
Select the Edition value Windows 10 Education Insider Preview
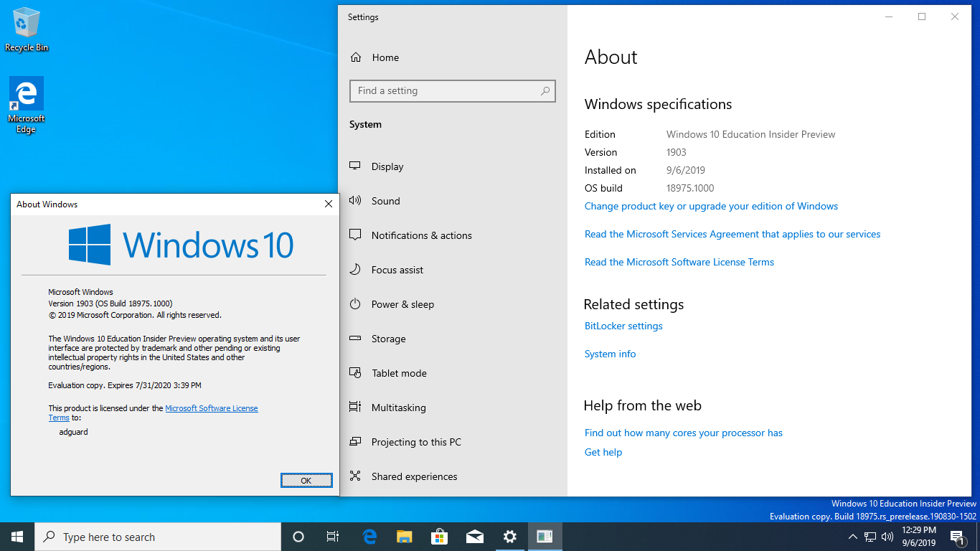click(751, 134)
